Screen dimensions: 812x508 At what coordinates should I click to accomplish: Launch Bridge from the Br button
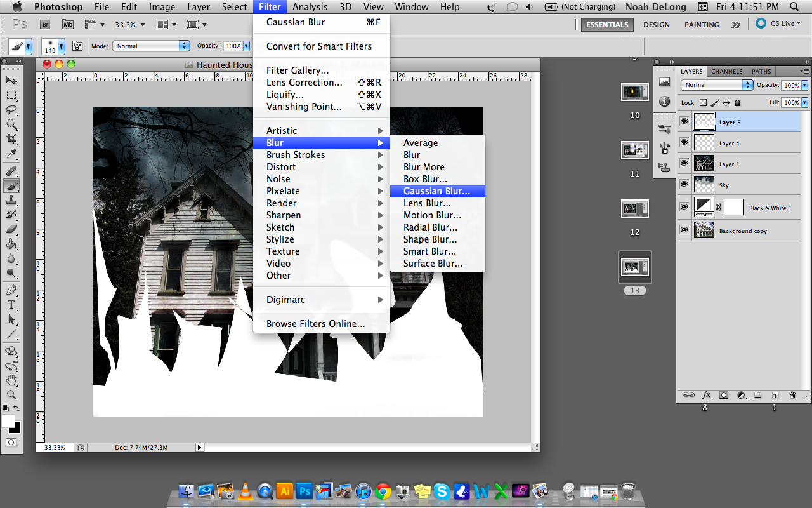[x=45, y=25]
